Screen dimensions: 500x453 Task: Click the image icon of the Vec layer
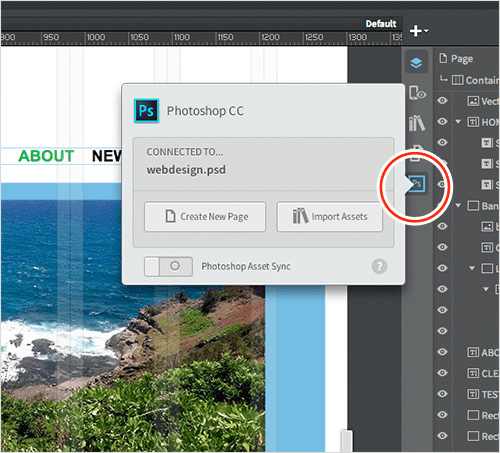pyautogui.click(x=473, y=101)
